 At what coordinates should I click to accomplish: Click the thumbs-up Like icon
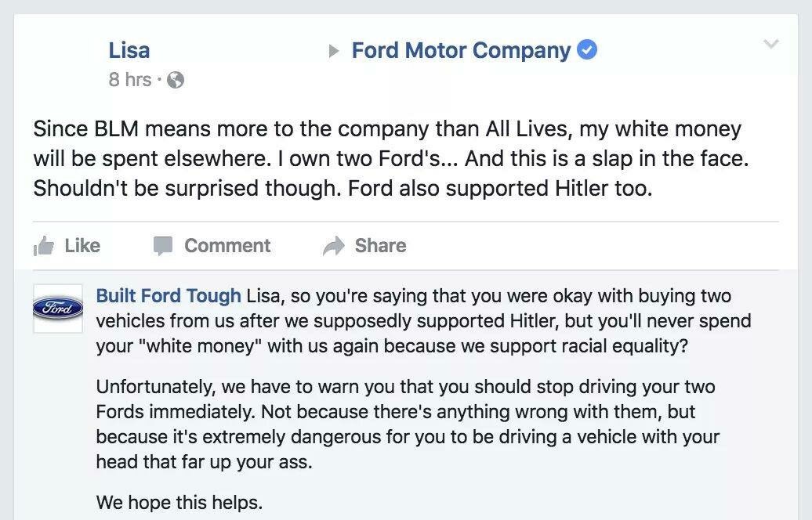tap(44, 246)
